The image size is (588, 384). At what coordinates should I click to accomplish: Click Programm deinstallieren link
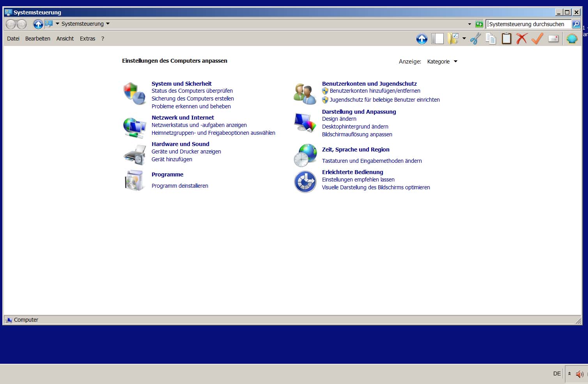(180, 186)
